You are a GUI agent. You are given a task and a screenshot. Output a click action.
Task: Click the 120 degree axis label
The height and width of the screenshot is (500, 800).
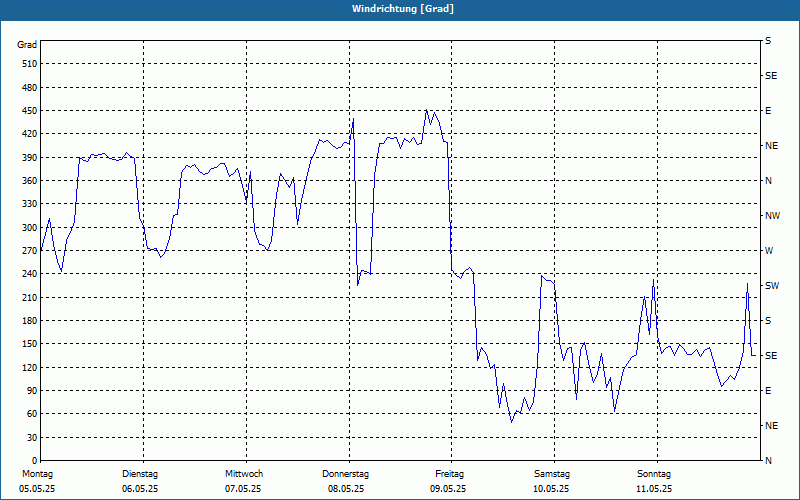click(x=30, y=367)
